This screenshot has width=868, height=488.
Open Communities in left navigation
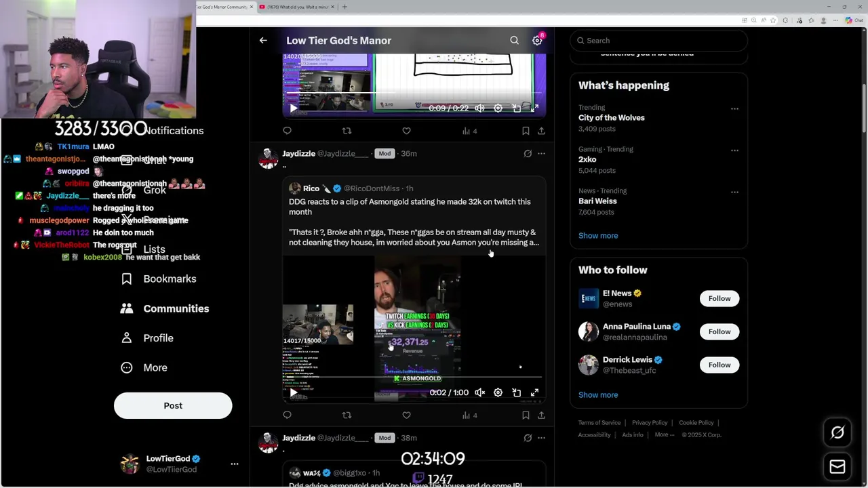(x=165, y=308)
